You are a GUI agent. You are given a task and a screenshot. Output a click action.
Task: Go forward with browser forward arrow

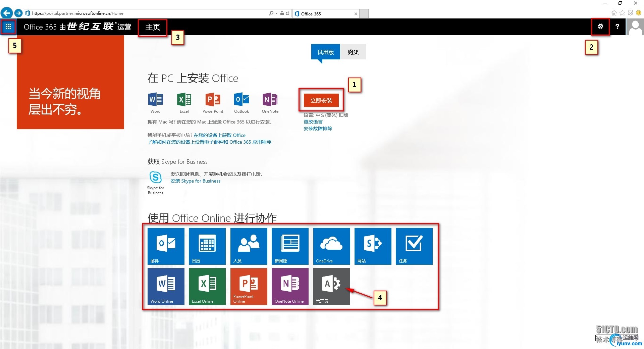click(x=18, y=13)
